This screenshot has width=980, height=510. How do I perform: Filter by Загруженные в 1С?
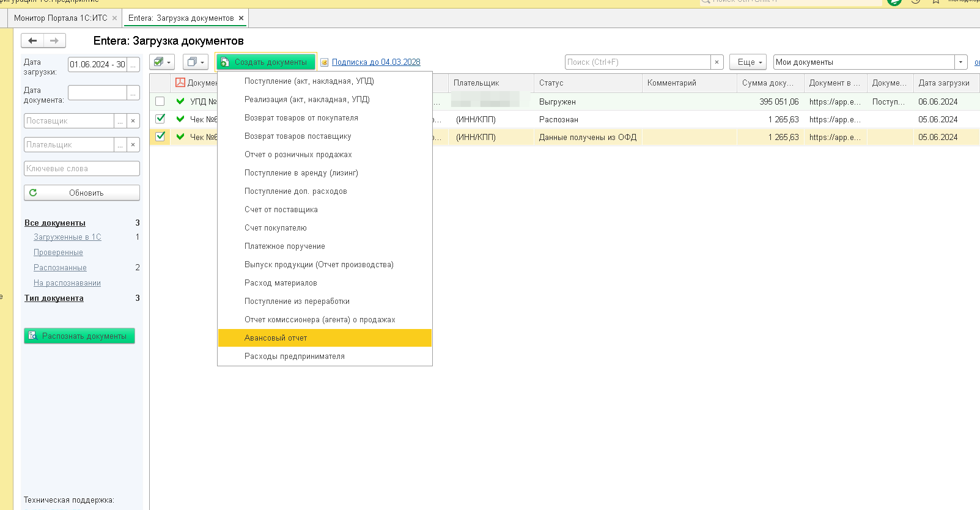pos(67,237)
